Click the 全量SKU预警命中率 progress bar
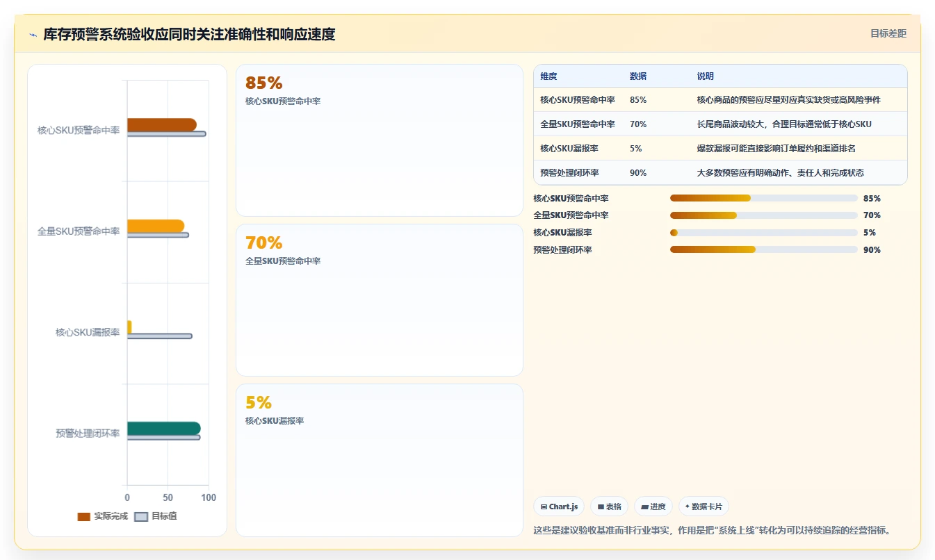The image size is (935, 560). (x=763, y=215)
